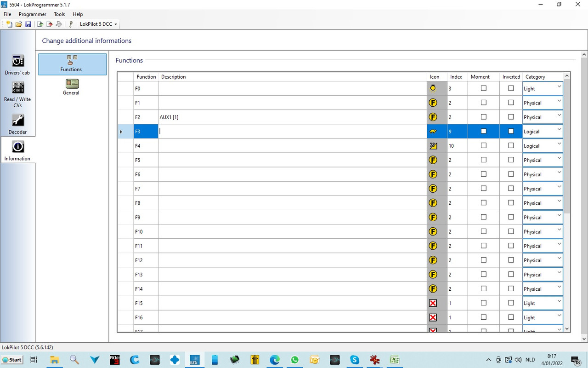This screenshot has height=368, width=588.
Task: Open the Drivers' cab panel
Action: pos(17,65)
